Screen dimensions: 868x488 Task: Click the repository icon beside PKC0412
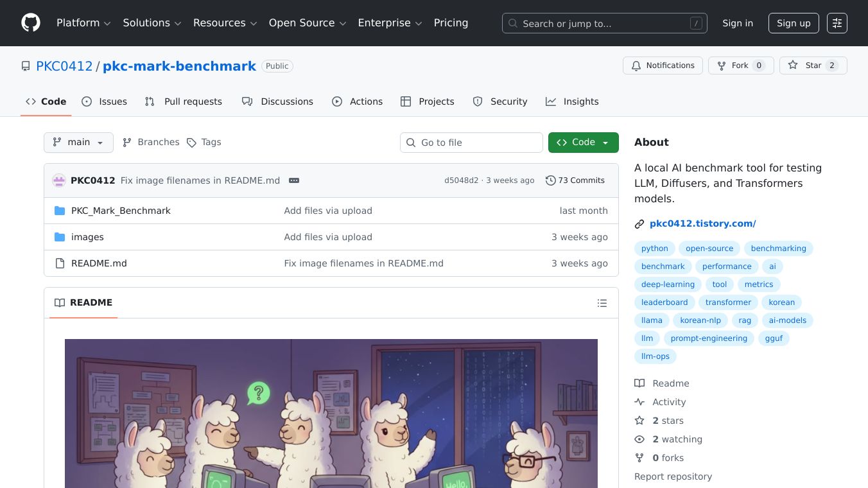(x=26, y=66)
